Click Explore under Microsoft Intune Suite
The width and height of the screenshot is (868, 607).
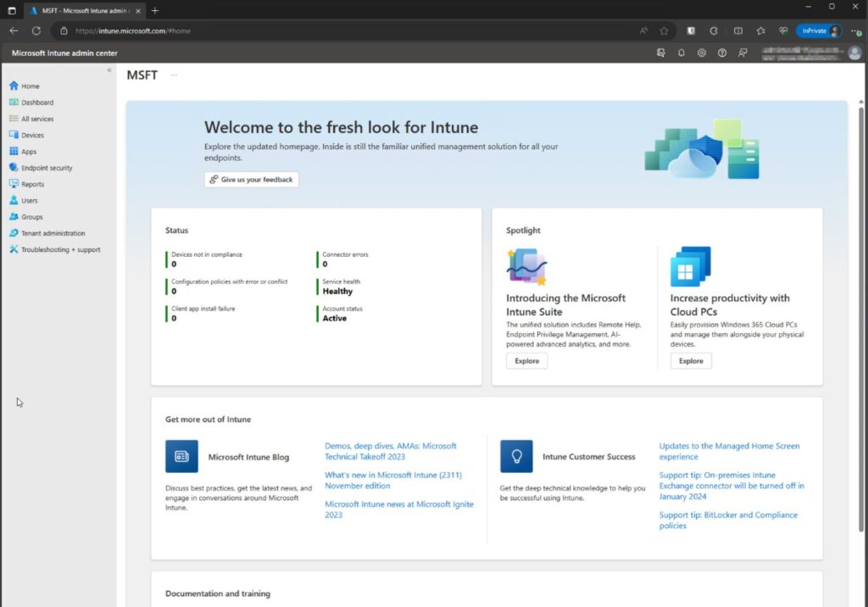[526, 361]
